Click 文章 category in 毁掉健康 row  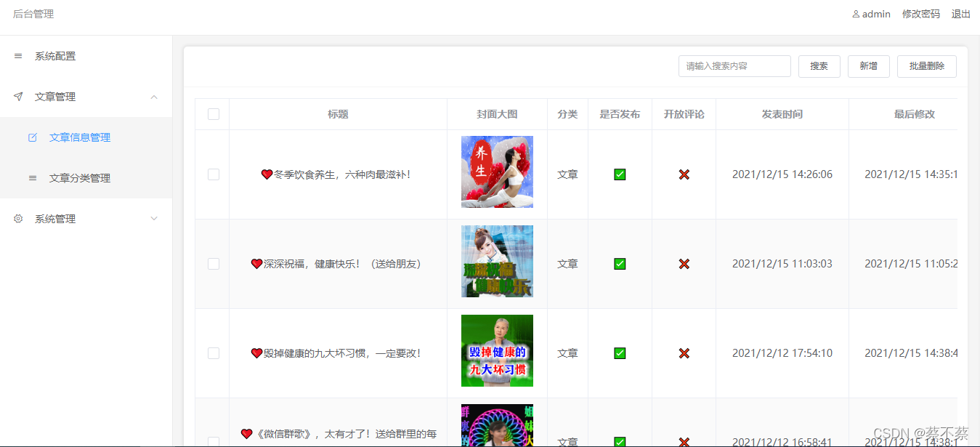567,353
